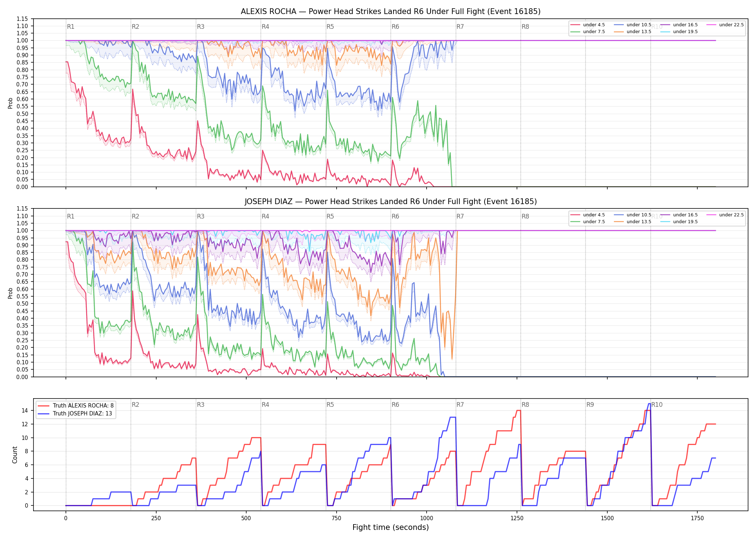
Task: Click the 1250 x-axis tick label
Action: click(517, 518)
